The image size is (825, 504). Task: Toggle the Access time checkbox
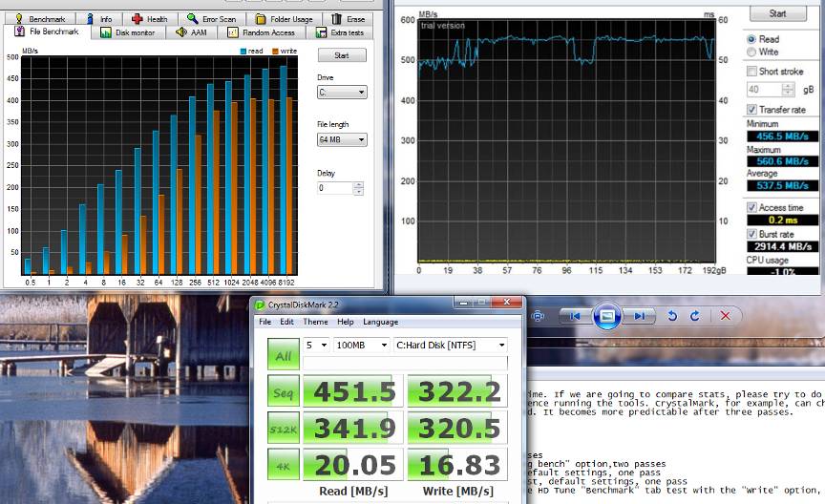point(751,207)
